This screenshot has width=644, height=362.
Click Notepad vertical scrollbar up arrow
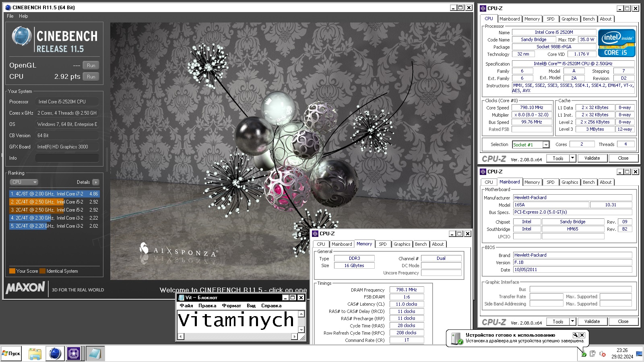pyautogui.click(x=301, y=314)
